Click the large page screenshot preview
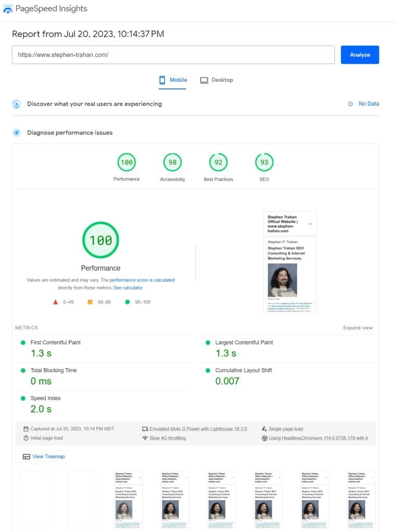 (290, 262)
